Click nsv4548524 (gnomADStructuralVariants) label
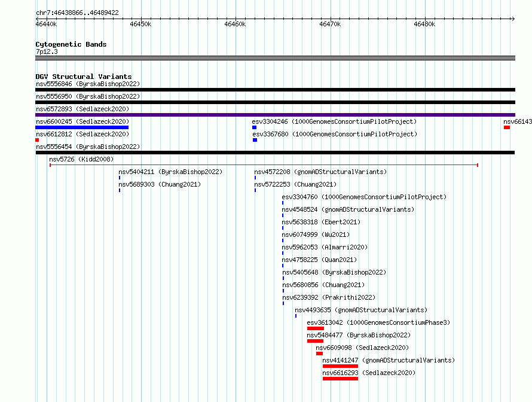The image size is (532, 402). click(348, 209)
